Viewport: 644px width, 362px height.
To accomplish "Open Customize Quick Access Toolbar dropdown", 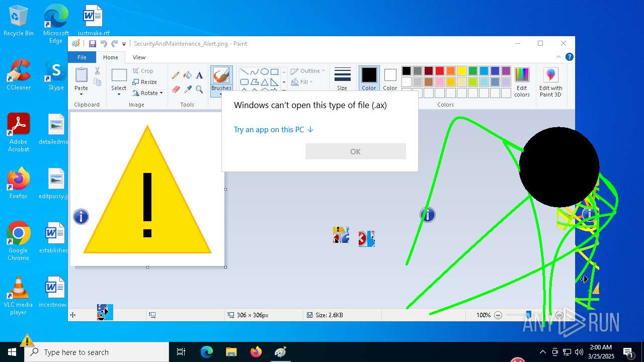I will coord(124,44).
